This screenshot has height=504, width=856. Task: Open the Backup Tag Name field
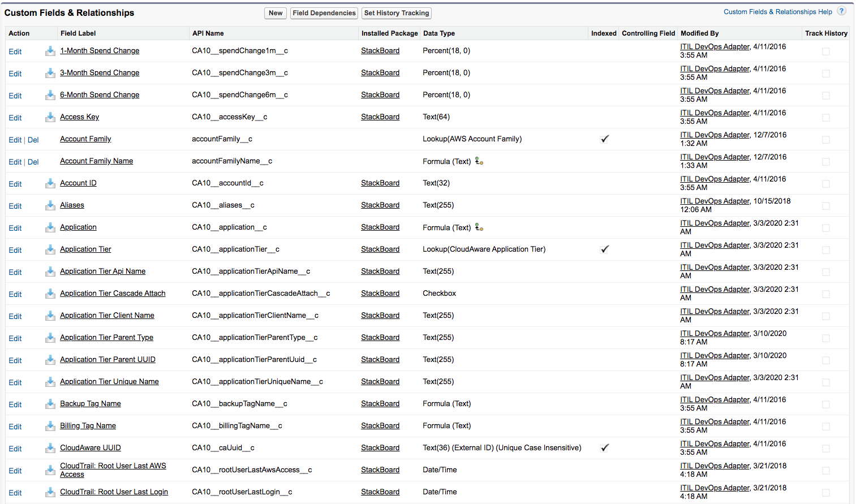91,404
